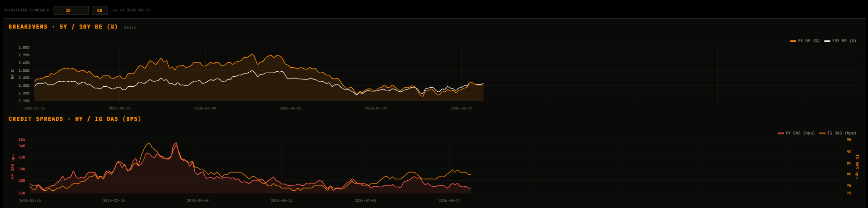
Task: Click 2026-05-22 date on breakevens chart
Action: (291, 108)
